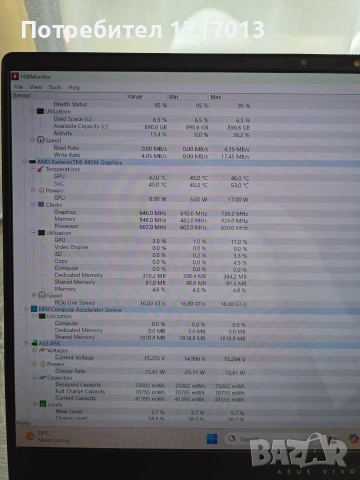This screenshot has width=360, height=480.
Task: Click the battery Voltages icon
Action: point(42,350)
